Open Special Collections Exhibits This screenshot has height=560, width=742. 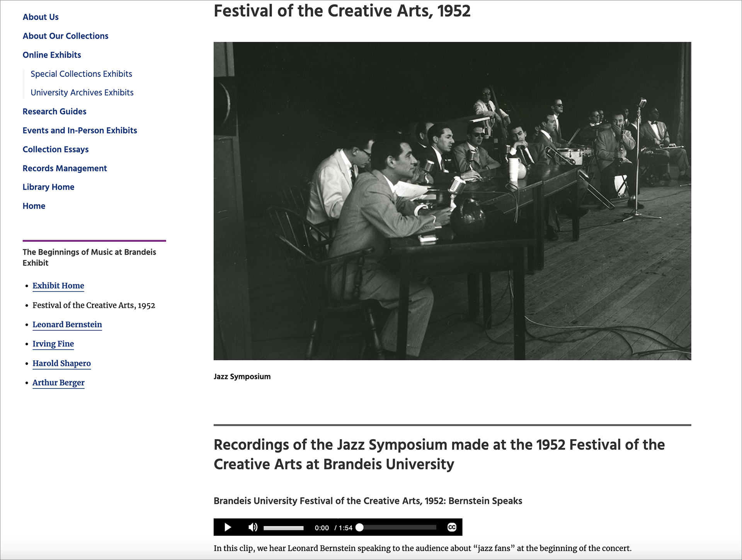click(x=81, y=74)
